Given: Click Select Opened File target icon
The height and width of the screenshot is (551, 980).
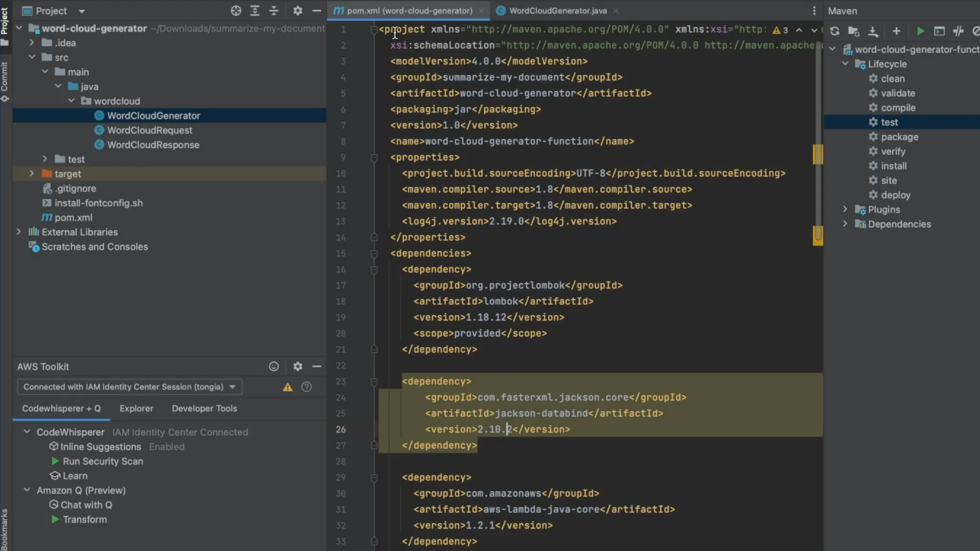Looking at the screenshot, I should [x=235, y=11].
